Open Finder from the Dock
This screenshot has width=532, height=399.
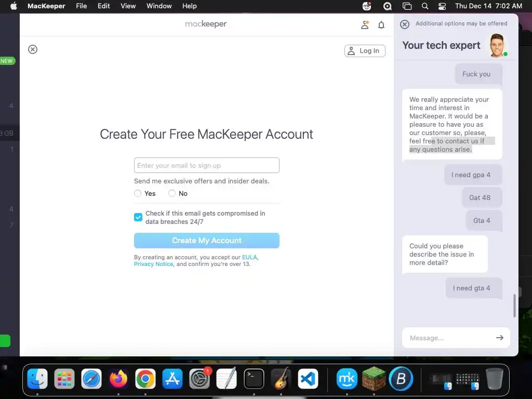point(37,379)
